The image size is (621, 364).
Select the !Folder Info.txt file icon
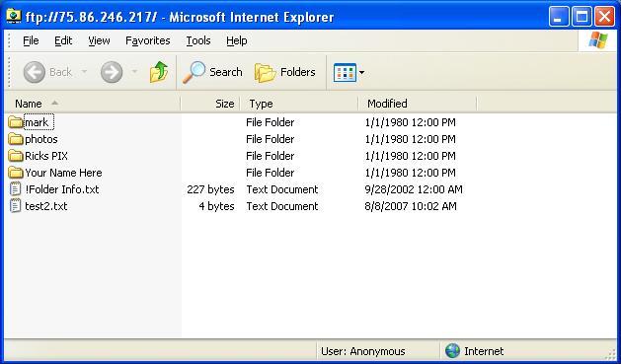coord(15,189)
